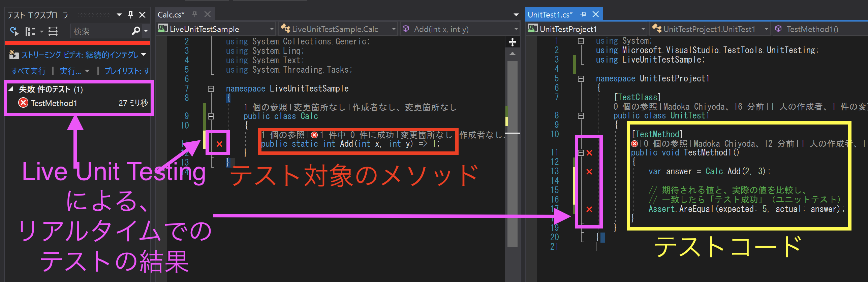Open the ストリーミング ビデオ link
Screen dimensions: 868x282
click(x=80, y=55)
